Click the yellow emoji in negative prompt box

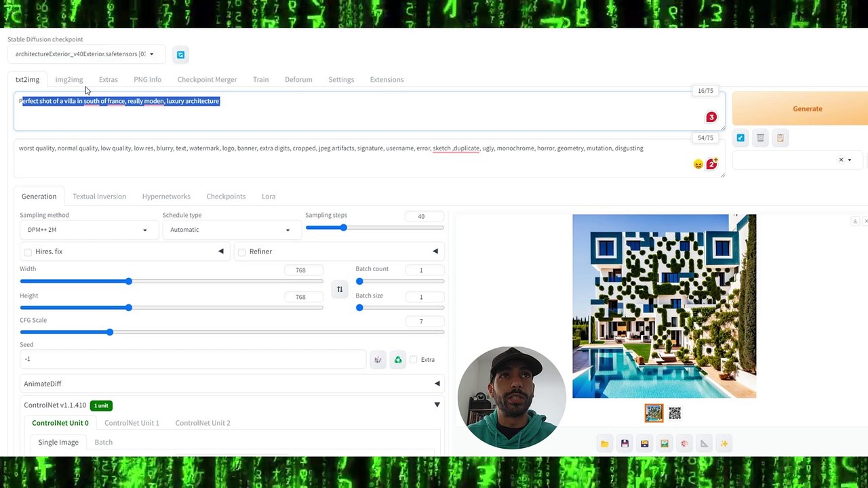tap(698, 164)
